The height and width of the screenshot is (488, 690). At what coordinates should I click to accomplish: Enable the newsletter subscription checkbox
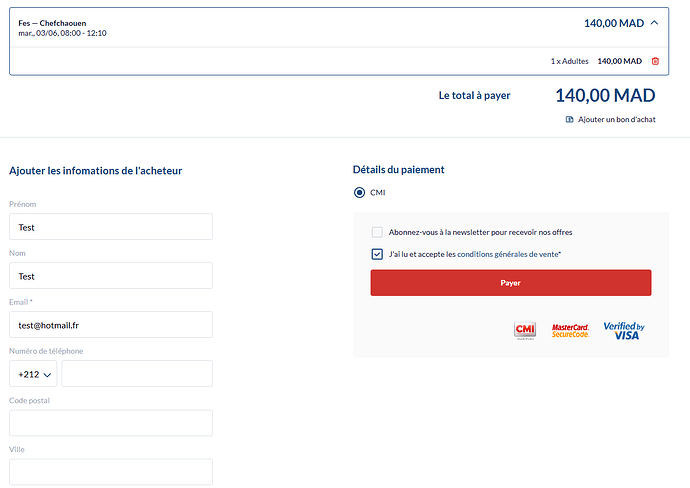[377, 232]
